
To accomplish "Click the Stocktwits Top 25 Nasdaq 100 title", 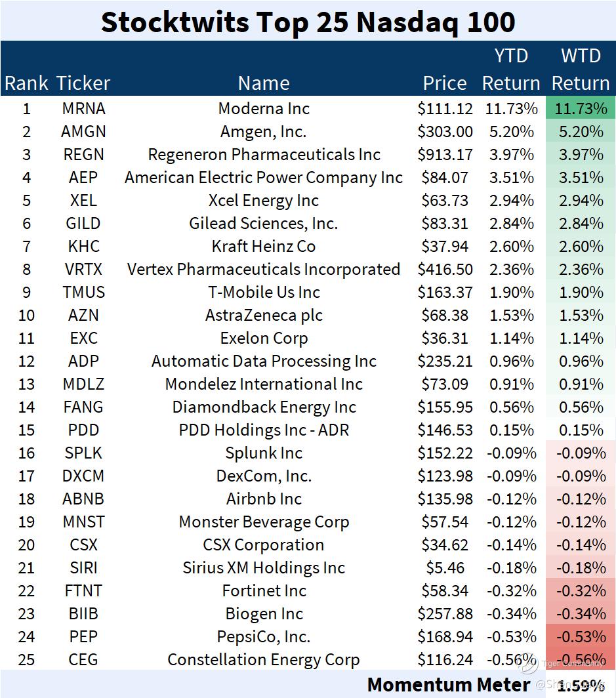I will [x=308, y=22].
